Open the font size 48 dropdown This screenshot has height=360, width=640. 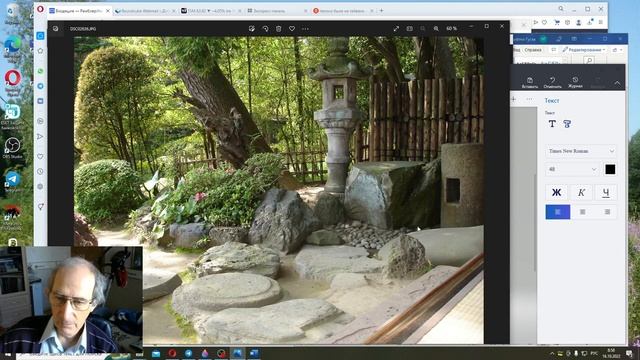(x=572, y=169)
